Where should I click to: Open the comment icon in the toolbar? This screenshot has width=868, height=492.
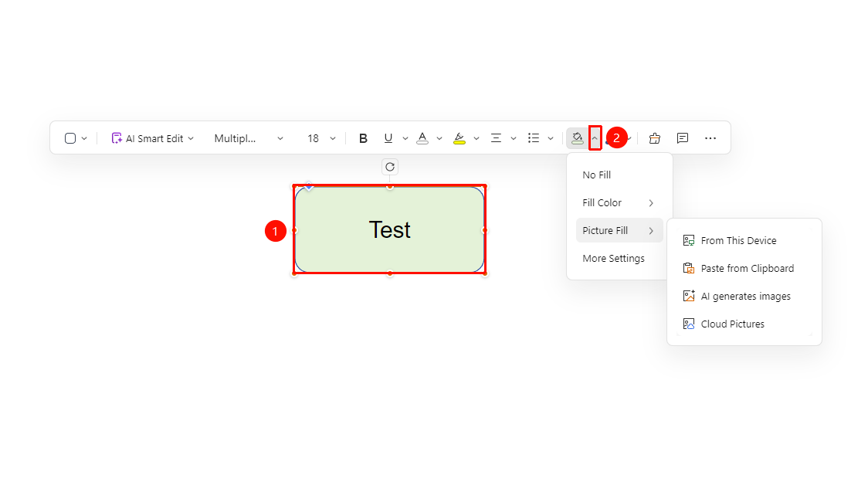pos(683,138)
